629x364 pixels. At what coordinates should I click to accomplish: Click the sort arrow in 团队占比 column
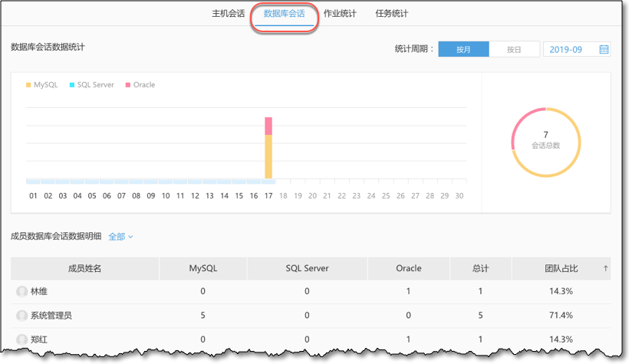point(605,268)
